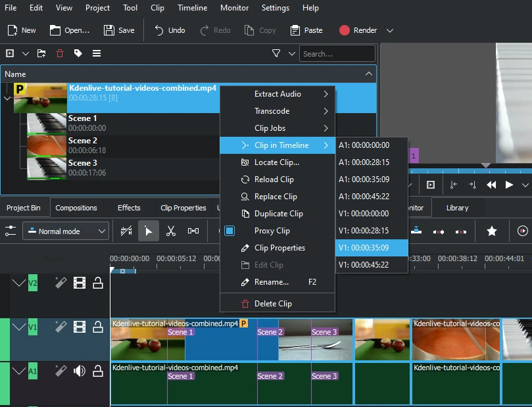
Task: Open the Transcode submenu
Action: click(278, 111)
